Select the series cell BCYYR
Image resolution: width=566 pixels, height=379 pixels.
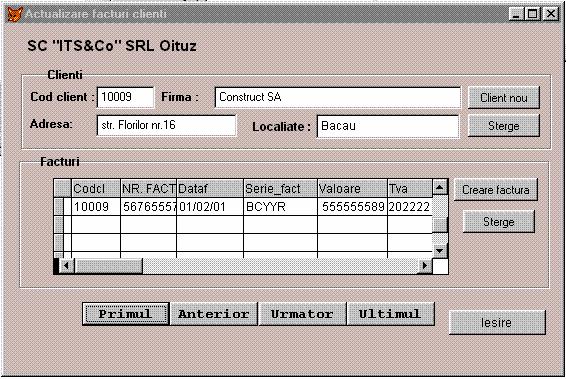point(280,206)
